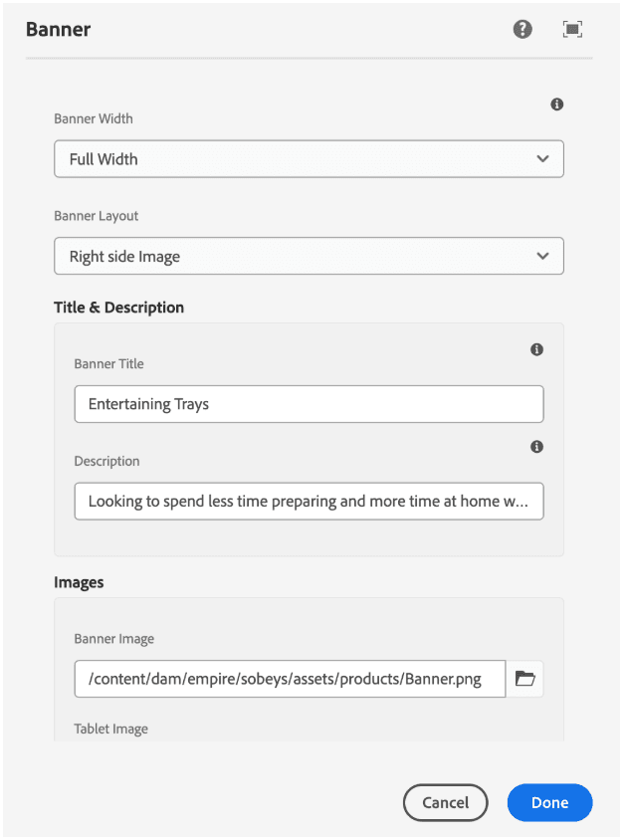Image resolution: width=627 pixels, height=840 pixels.
Task: Click into the Description text field
Action: click(x=309, y=502)
